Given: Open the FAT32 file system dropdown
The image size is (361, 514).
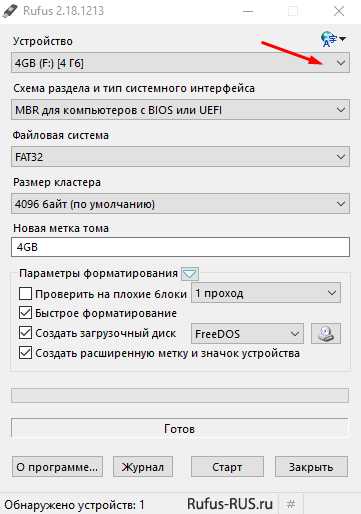Looking at the screenshot, I should click(180, 156).
